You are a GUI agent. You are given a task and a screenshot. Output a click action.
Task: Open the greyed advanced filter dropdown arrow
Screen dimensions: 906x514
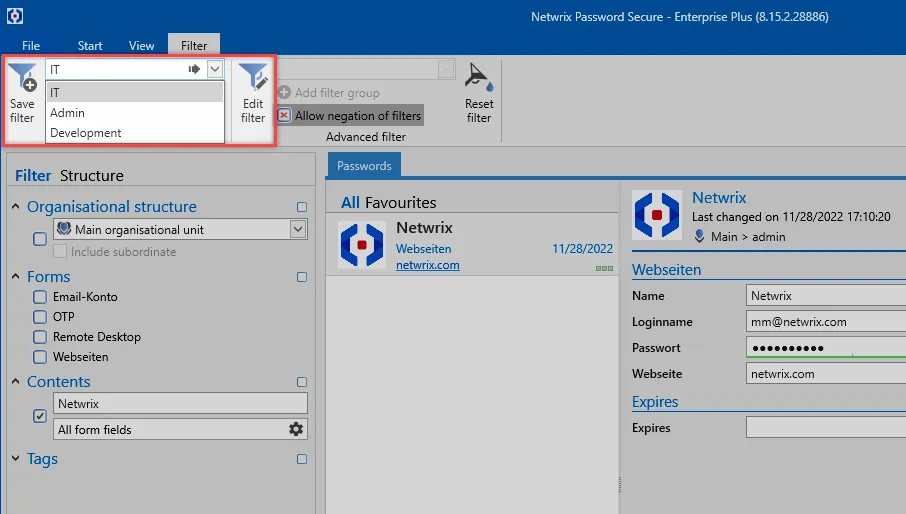click(x=445, y=69)
